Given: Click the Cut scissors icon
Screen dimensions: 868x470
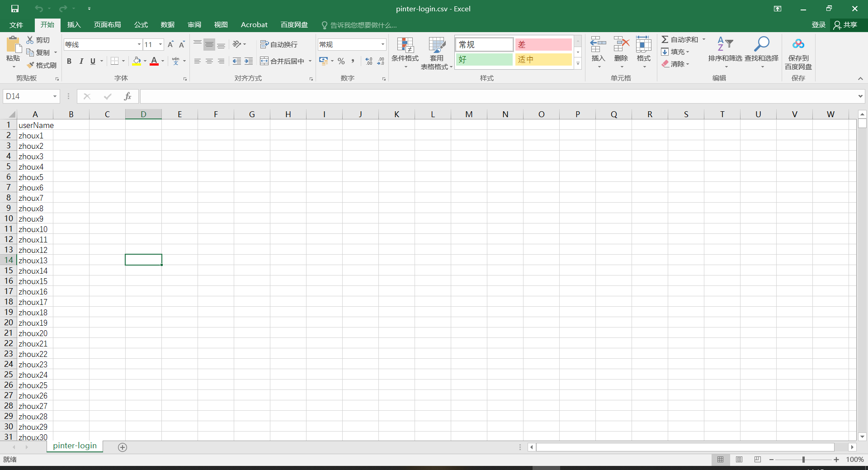Looking at the screenshot, I should pyautogui.click(x=30, y=40).
